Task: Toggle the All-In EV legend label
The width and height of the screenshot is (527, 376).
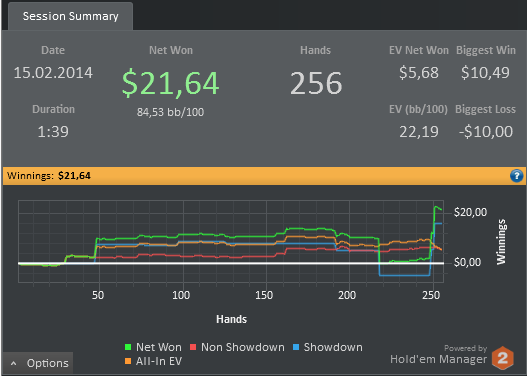Action: pos(159,361)
